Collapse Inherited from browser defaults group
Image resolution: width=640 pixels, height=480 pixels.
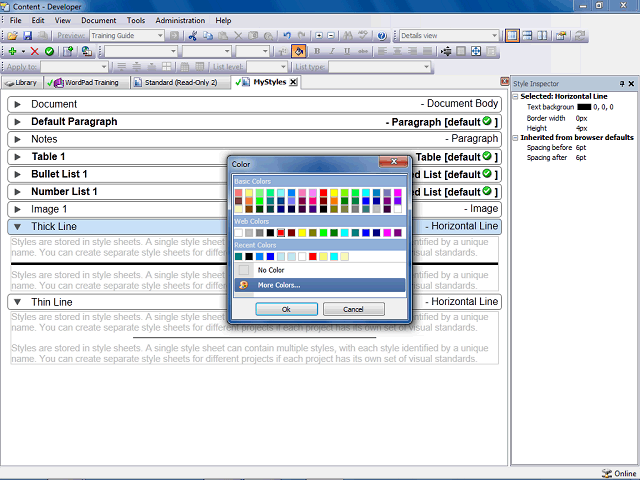[516, 138]
